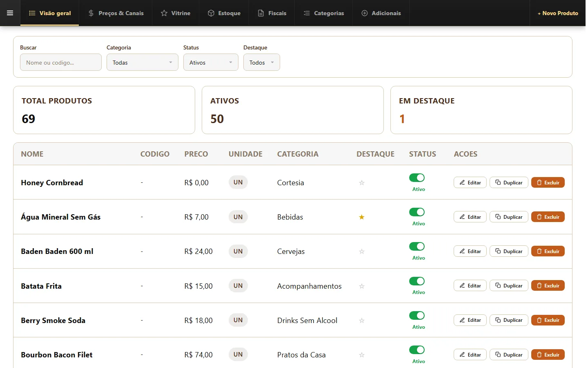This screenshot has width=588, height=368.
Task: Edit Berry Smoke Soda
Action: (470, 320)
